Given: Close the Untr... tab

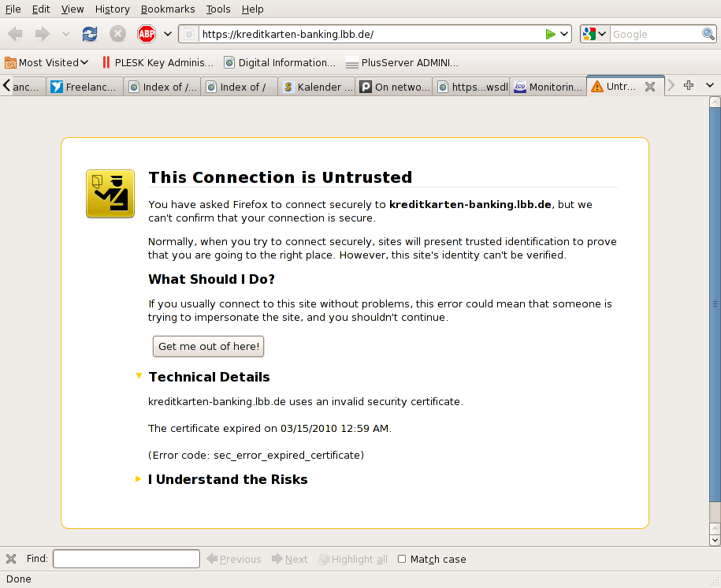Looking at the screenshot, I should pos(650,87).
